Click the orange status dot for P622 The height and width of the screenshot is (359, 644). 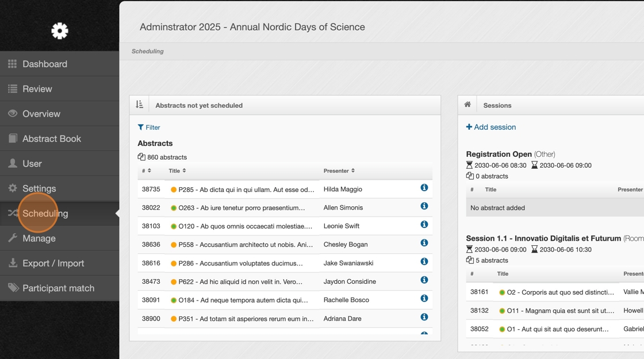pos(174,282)
